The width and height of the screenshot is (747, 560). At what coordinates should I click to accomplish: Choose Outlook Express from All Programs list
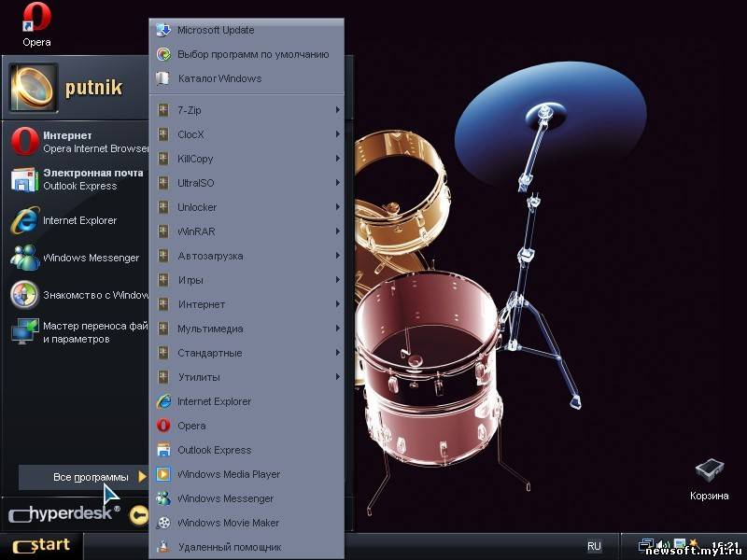coord(247,450)
